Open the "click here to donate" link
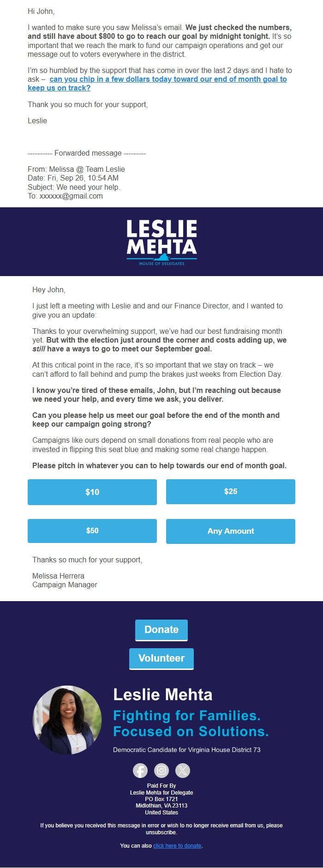Viewport: 323px width, 868px height. click(177, 846)
